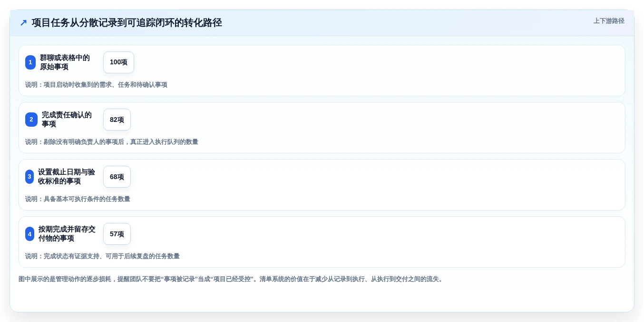The height and width of the screenshot is (322, 644).
Task: Select step number badge 3
Action: coord(29,177)
